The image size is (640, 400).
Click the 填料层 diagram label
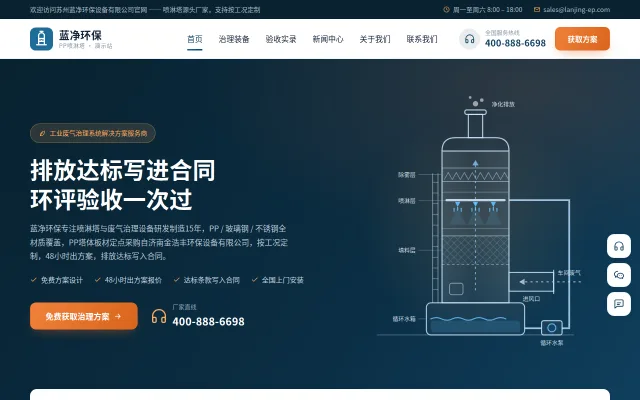(407, 250)
